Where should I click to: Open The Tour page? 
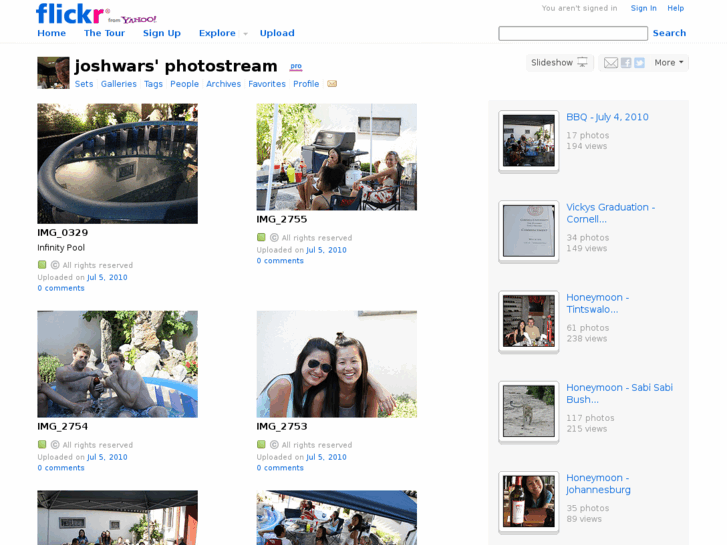pyautogui.click(x=104, y=33)
